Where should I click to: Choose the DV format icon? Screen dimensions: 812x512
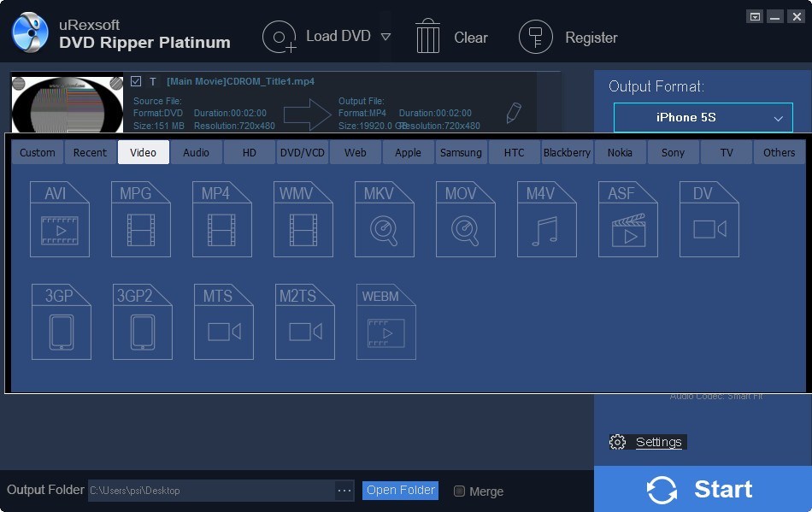[709, 219]
